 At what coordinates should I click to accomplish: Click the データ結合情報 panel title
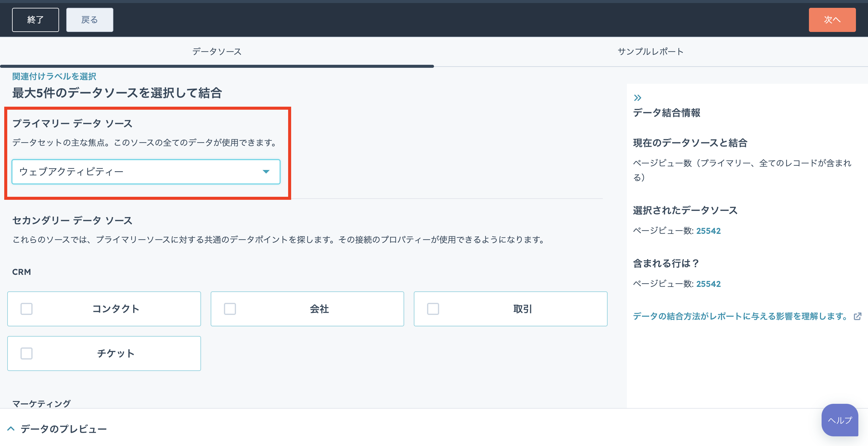pyautogui.click(x=666, y=113)
